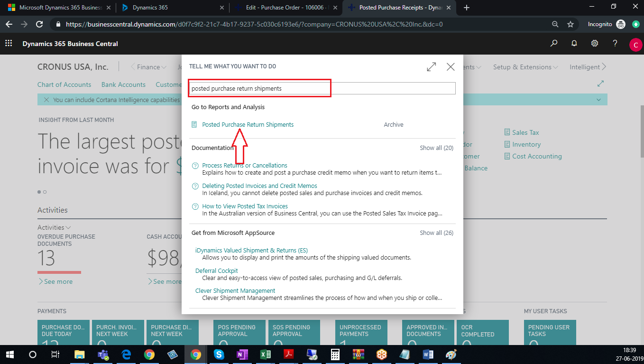Open the 13 overdue purchase documents count

[x=46, y=259]
